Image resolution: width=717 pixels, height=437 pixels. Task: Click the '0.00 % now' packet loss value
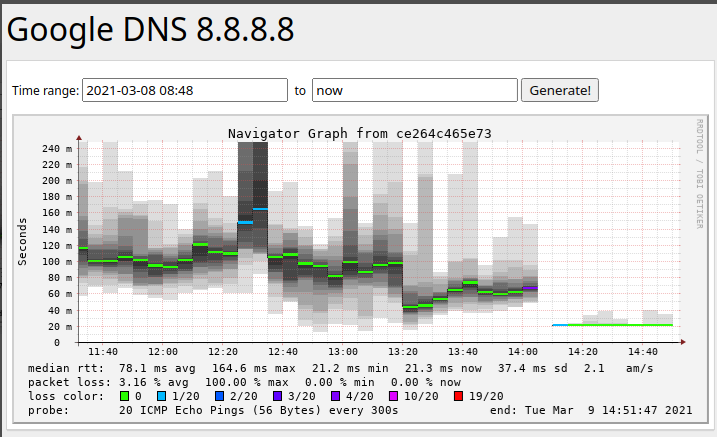(x=425, y=382)
